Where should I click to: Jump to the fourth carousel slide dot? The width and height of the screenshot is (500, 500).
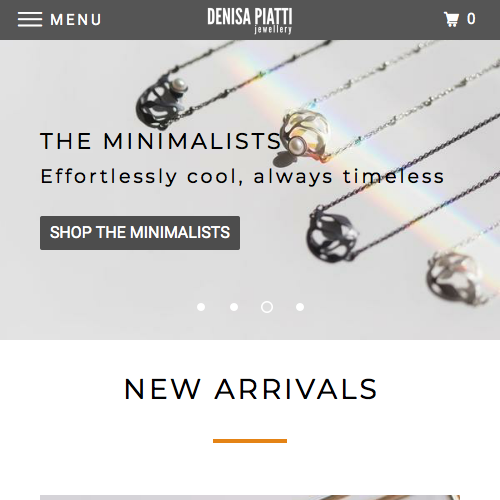coord(300,307)
